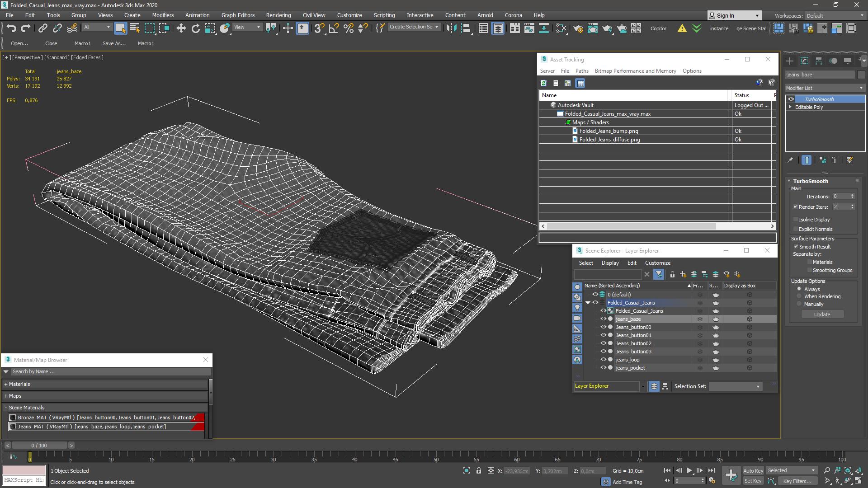Click Save As button in toolbar

114,43
